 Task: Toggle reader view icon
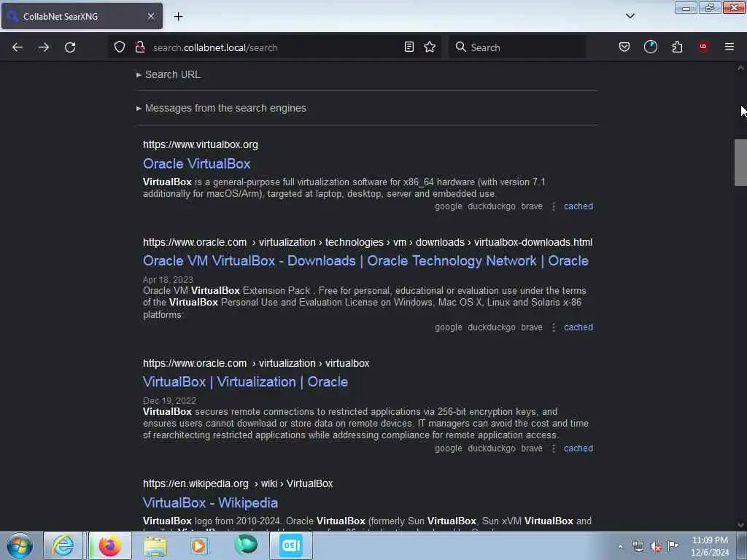pos(409,47)
